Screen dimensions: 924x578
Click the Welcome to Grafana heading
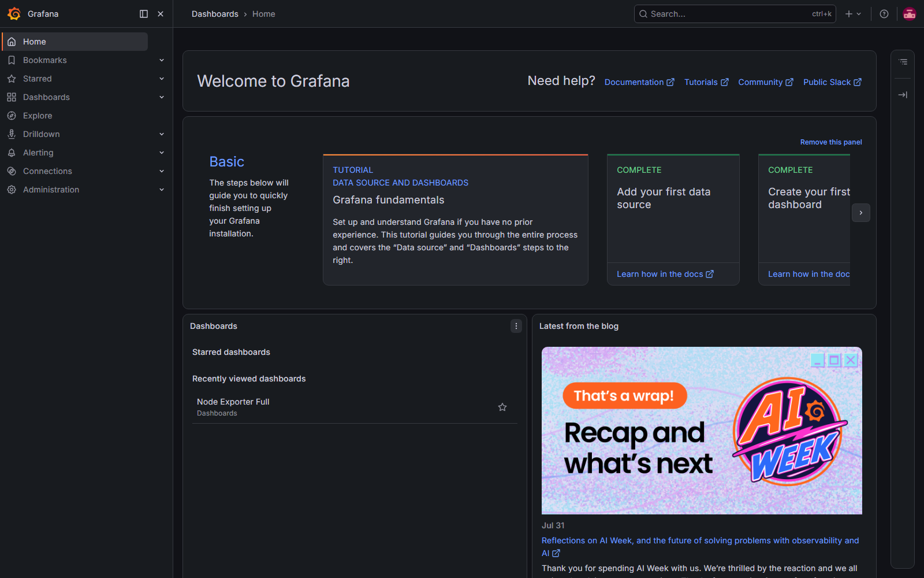[x=273, y=81]
